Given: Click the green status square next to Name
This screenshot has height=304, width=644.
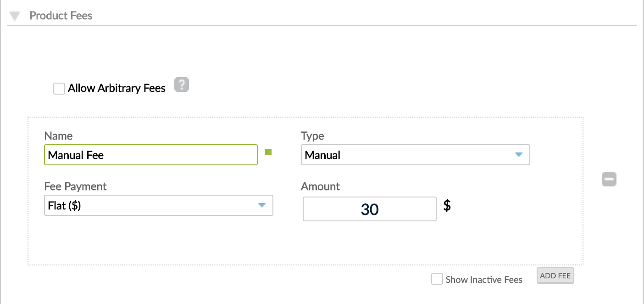Looking at the screenshot, I should click(x=268, y=152).
